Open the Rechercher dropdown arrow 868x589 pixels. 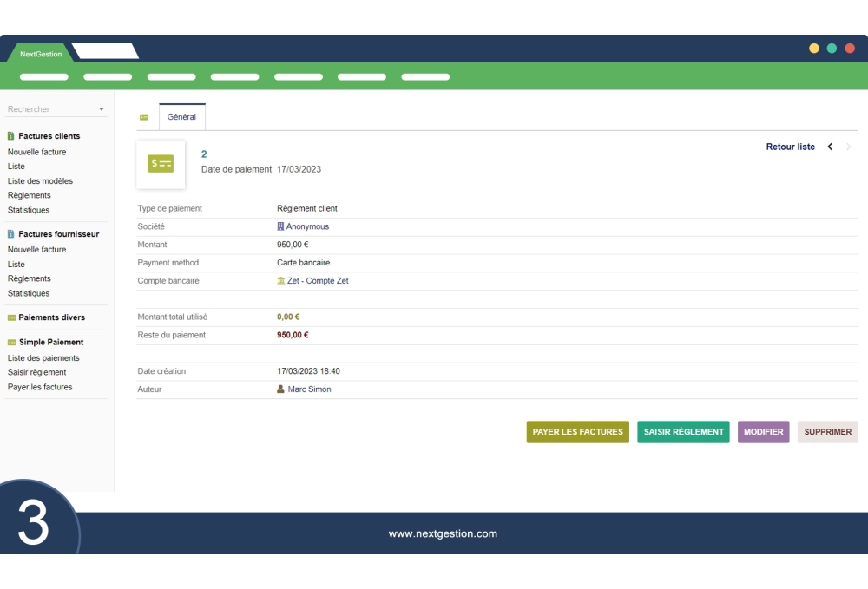[102, 109]
